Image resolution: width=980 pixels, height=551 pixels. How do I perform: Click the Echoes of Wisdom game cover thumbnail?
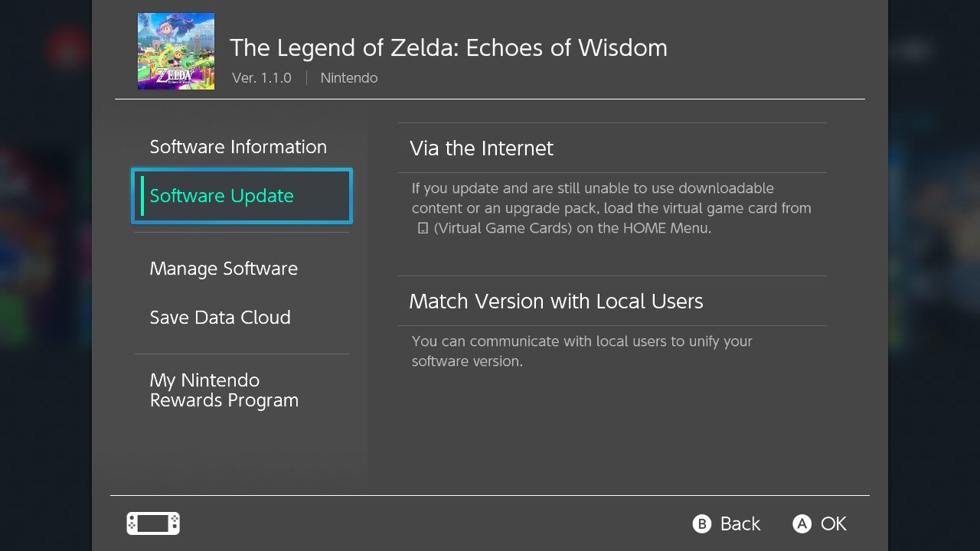[x=176, y=51]
